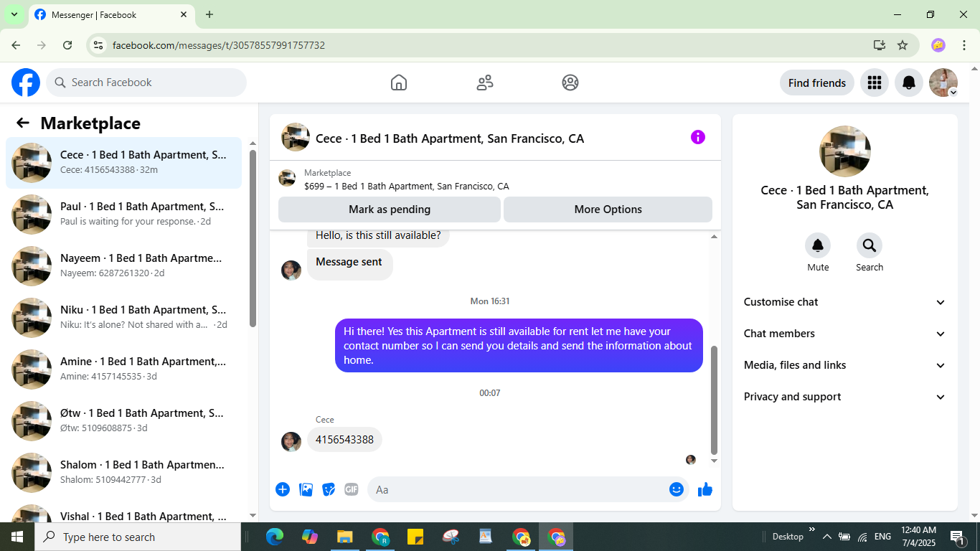Open Cece conversation in list
This screenshot has width=980, height=551.
[x=124, y=163]
